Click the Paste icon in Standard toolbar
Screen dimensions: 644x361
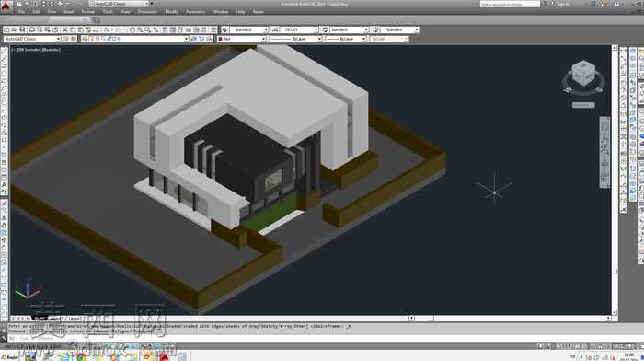click(x=81, y=29)
